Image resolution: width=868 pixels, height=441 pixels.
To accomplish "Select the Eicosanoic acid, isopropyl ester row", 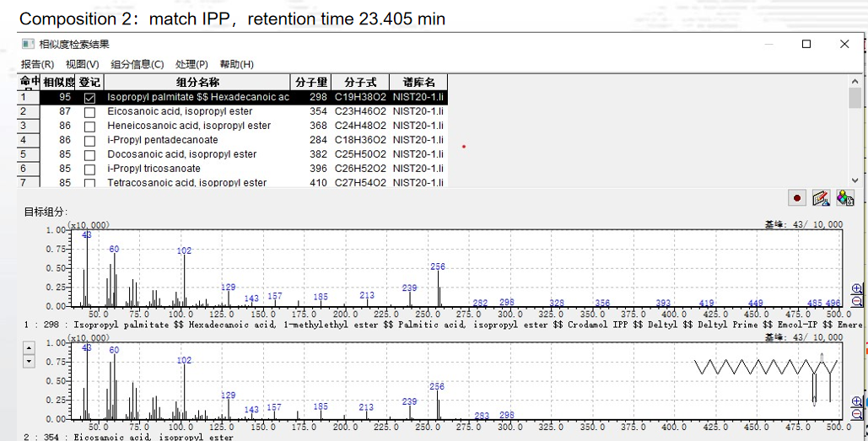I will click(x=233, y=111).
